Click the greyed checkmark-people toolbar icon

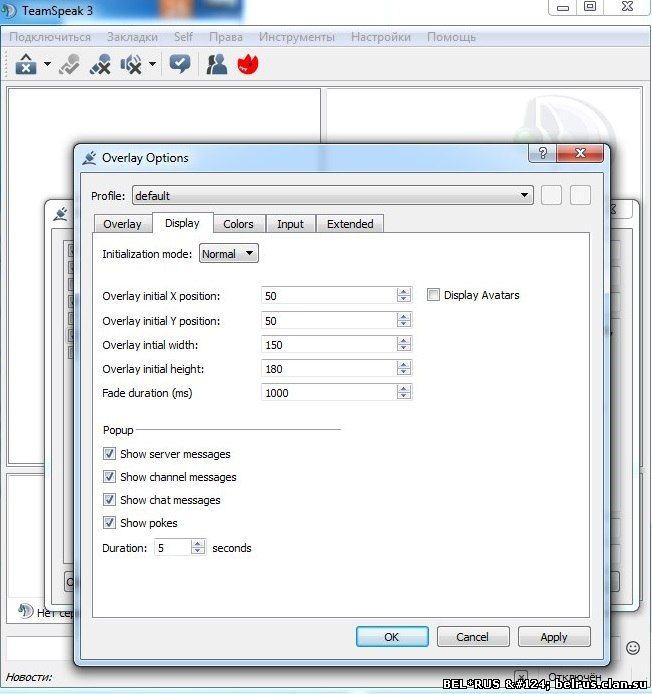(x=69, y=65)
